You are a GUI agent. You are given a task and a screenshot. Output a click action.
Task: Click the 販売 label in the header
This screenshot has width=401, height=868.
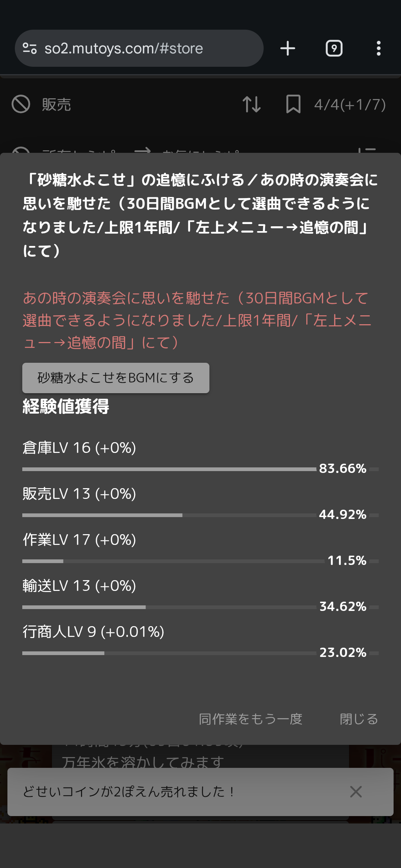[x=56, y=105]
